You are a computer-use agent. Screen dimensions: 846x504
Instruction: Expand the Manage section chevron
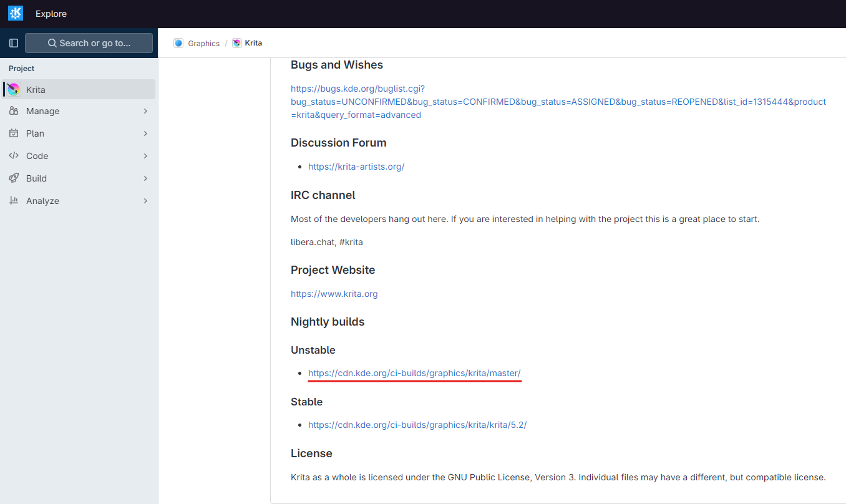pyautogui.click(x=145, y=111)
